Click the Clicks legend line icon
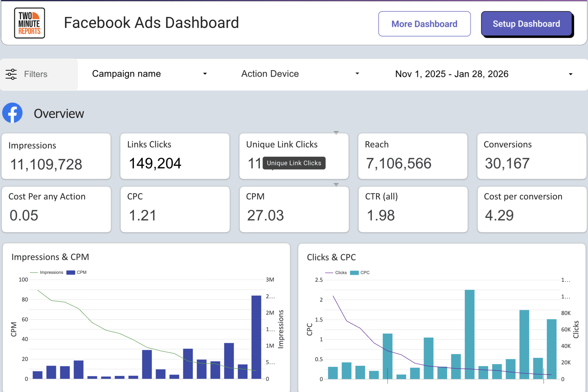Viewport: 588px width, 392px height. click(x=329, y=273)
